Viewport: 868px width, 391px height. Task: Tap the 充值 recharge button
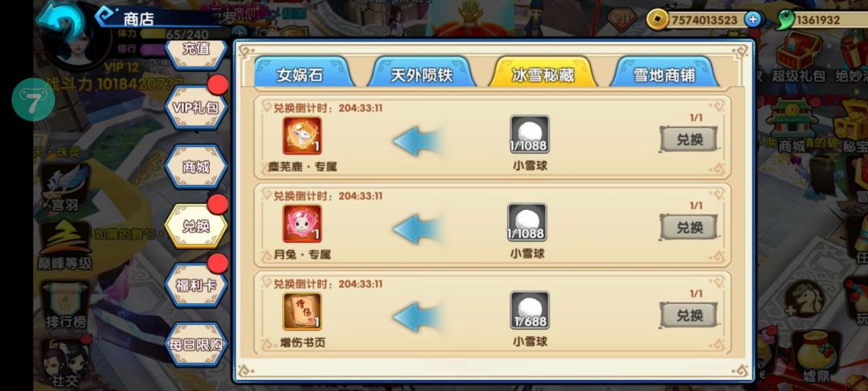click(196, 50)
